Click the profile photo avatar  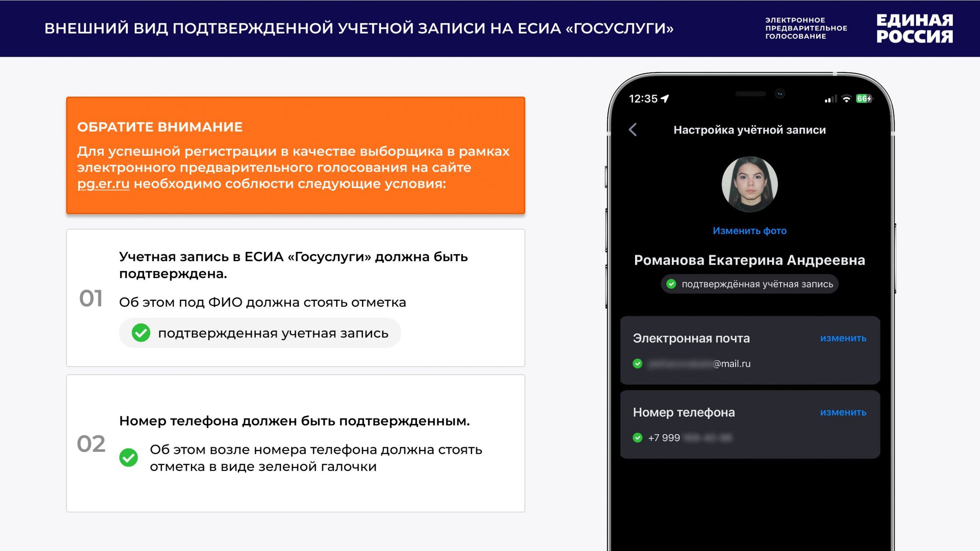749,184
